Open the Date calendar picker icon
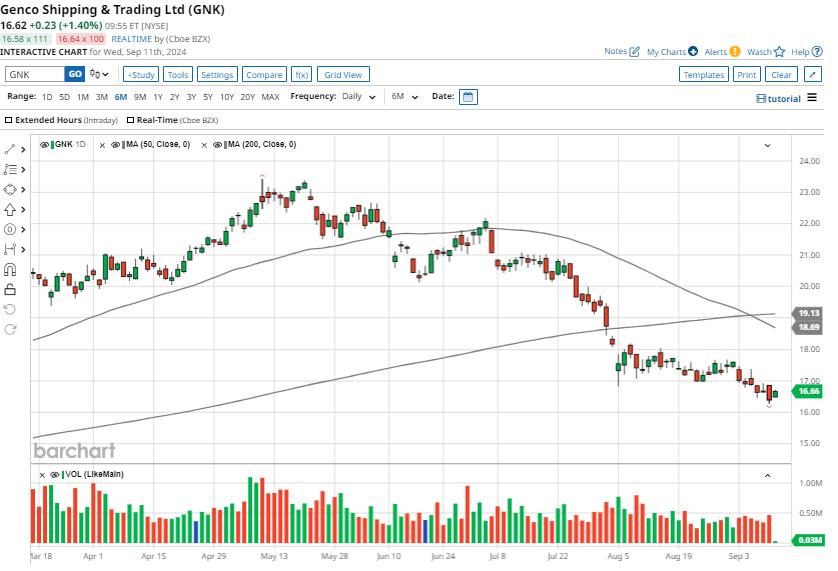This screenshot has width=838, height=571. click(468, 97)
